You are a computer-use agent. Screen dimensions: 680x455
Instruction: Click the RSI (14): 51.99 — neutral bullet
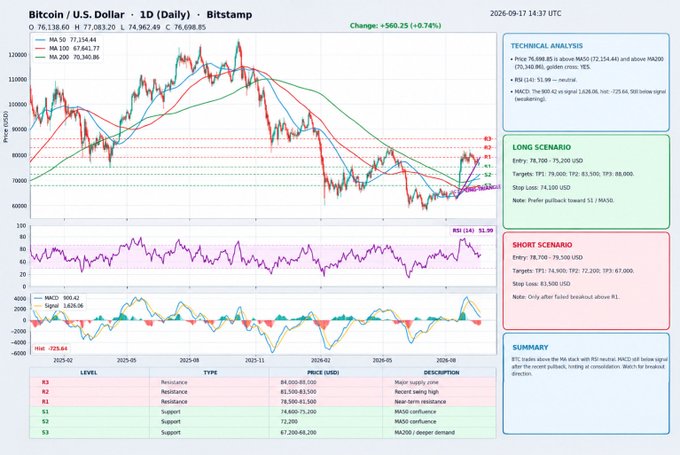pos(544,80)
